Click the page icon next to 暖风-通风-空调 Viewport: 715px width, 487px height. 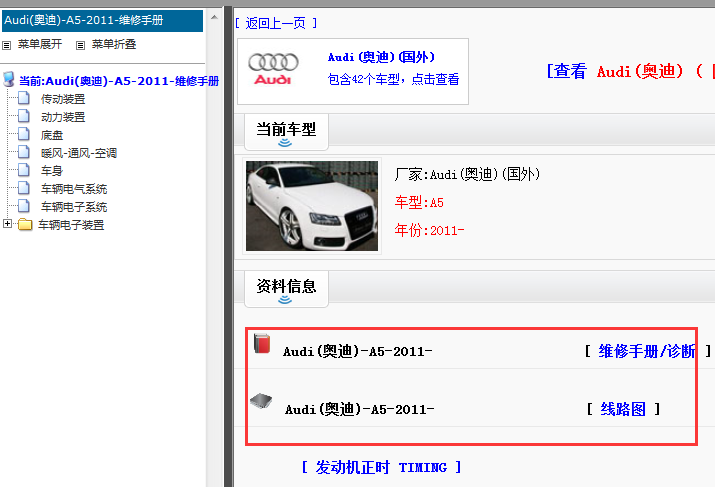pyautogui.click(x=24, y=152)
